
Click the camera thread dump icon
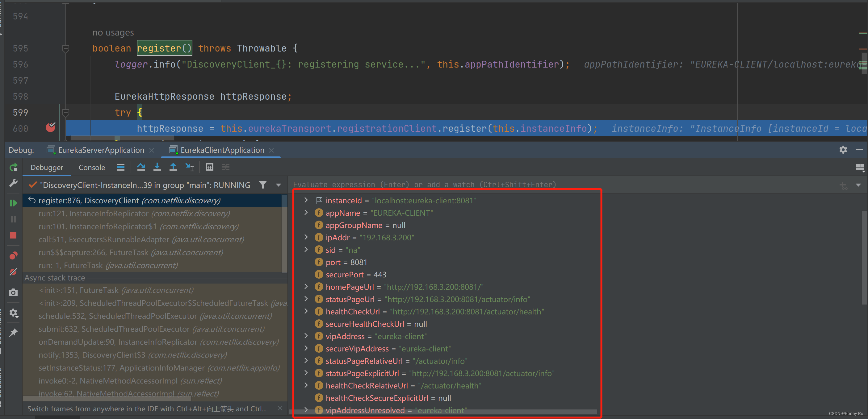[14, 292]
